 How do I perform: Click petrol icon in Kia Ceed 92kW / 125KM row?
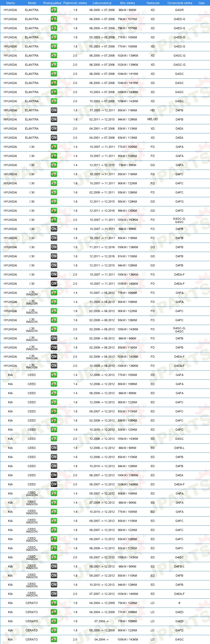click(x=54, y=430)
